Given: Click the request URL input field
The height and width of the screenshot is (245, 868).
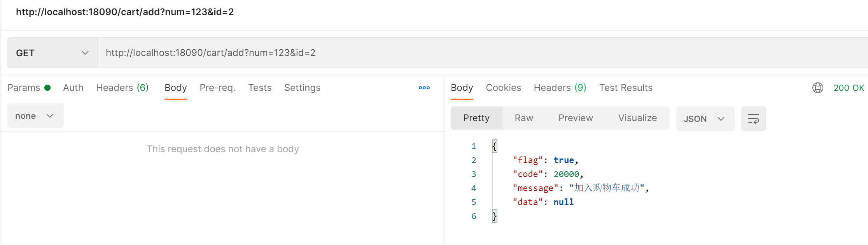Looking at the screenshot, I should click(x=467, y=53).
